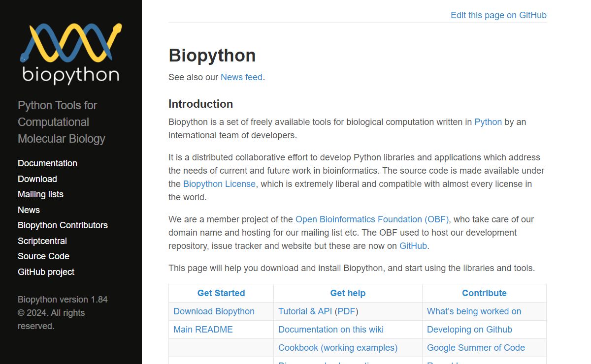
Task: Click the Biopython version 1.84 footer text
Action: 63,300
